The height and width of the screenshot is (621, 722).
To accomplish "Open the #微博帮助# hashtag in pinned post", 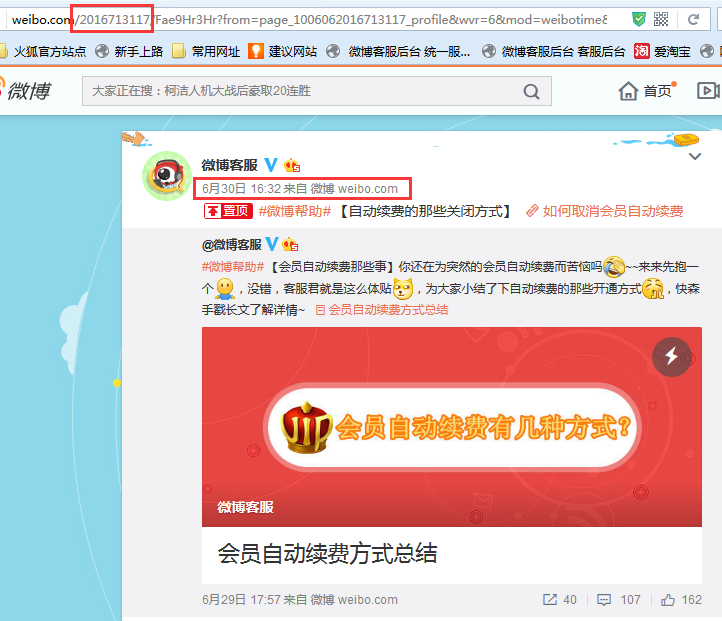I will click(295, 211).
